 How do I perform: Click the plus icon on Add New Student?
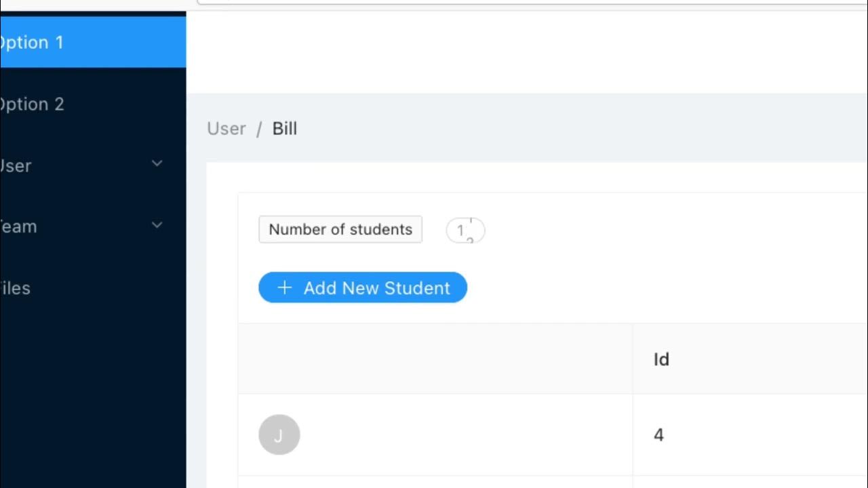click(x=285, y=288)
